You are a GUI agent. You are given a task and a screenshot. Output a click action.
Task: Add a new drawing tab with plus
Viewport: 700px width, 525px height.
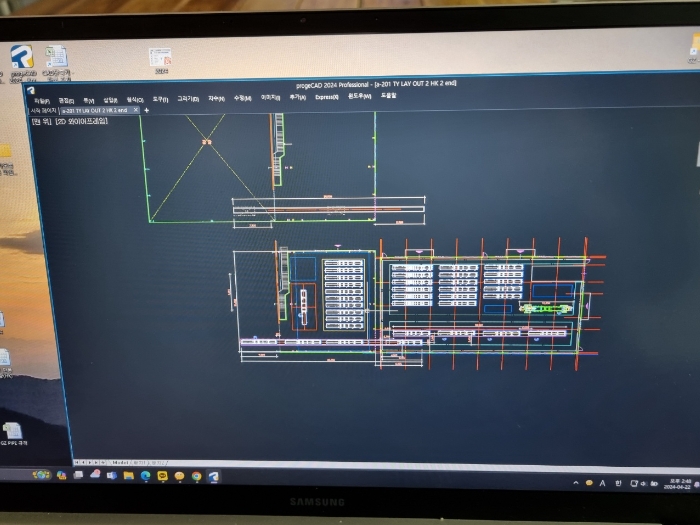coord(146,110)
